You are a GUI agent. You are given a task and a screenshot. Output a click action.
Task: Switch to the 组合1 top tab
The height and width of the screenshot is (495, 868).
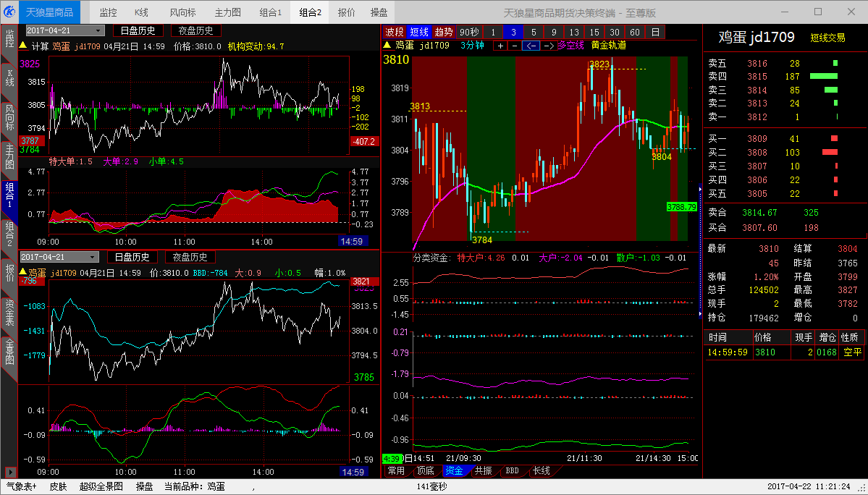271,12
